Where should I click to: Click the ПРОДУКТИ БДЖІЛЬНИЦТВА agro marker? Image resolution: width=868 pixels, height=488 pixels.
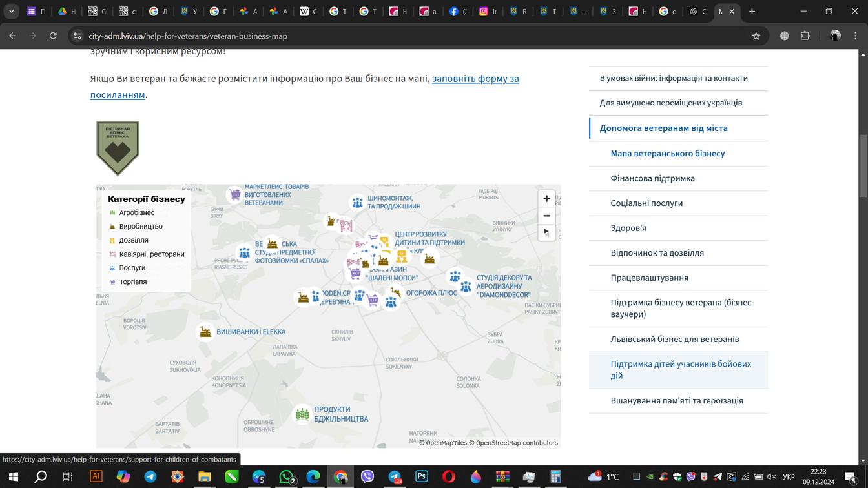[302, 414]
